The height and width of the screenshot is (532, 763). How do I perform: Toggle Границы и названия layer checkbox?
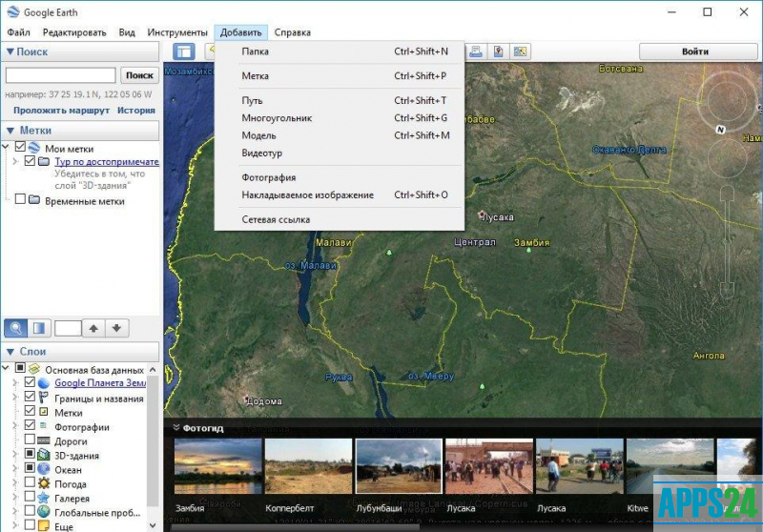pos(30,397)
